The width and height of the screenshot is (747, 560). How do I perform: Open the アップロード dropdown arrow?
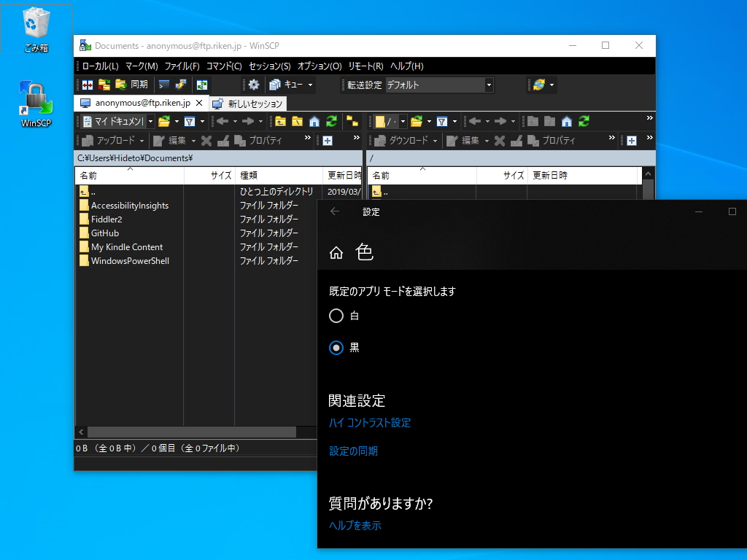click(142, 140)
